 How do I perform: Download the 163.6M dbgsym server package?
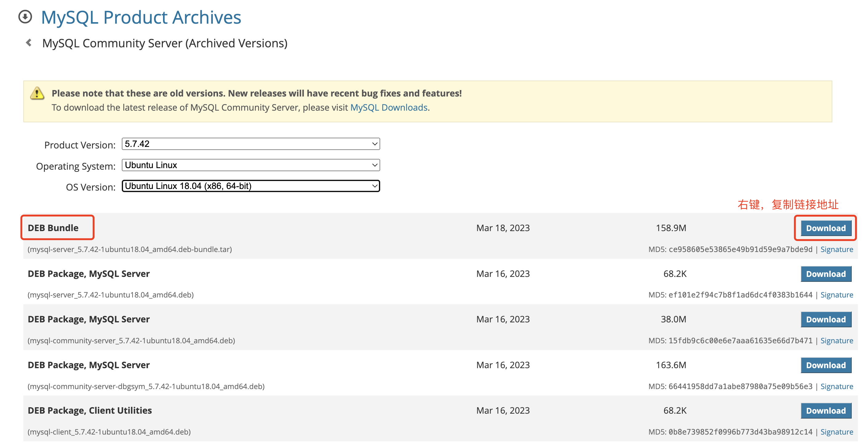pyautogui.click(x=826, y=365)
